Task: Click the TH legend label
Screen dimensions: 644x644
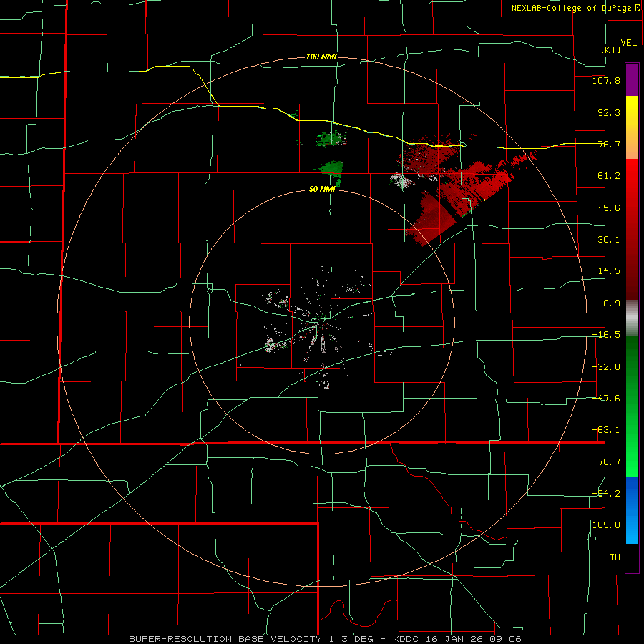Action: tap(615, 557)
